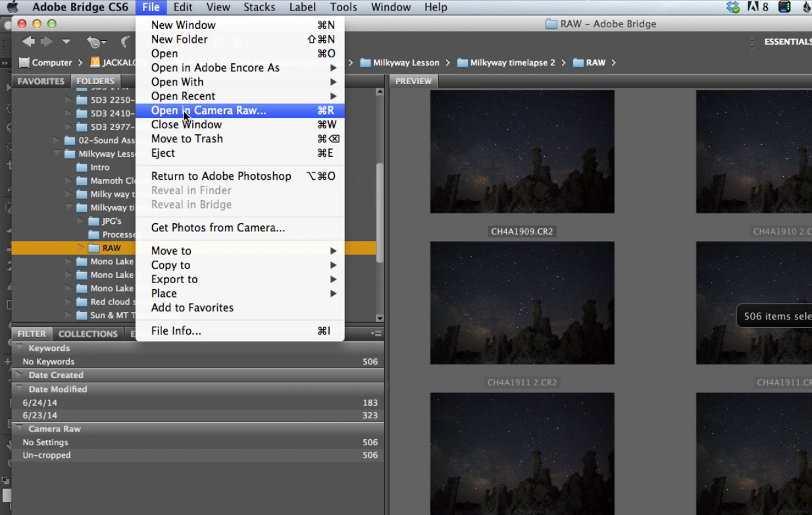Open the filter panel flyout menu

[x=376, y=334]
